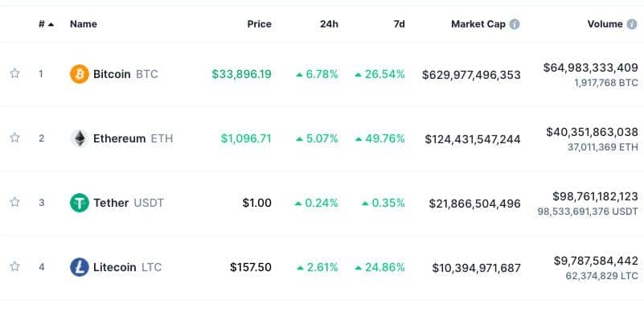Click the Bitcoin orange logo icon
Screen dimensions: 644x309
[x=80, y=74]
